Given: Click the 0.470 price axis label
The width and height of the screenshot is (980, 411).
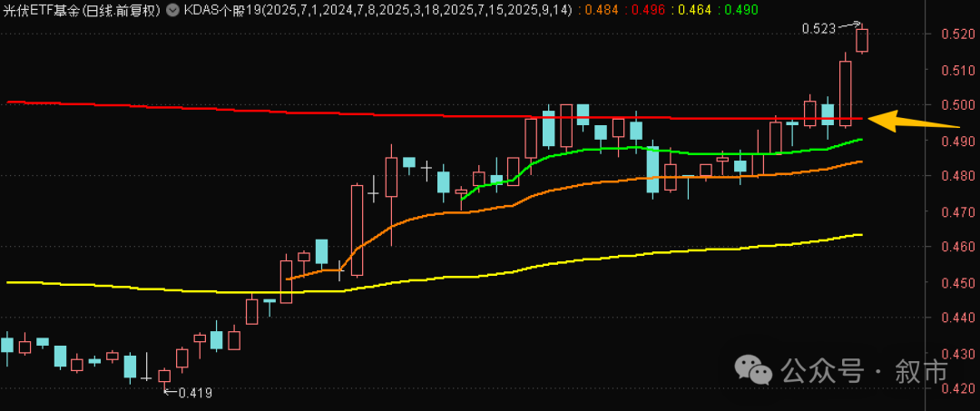Looking at the screenshot, I should point(959,211).
